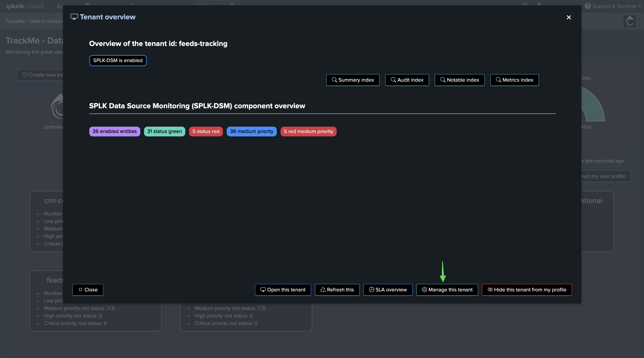Click the Summary index search button

(353, 80)
